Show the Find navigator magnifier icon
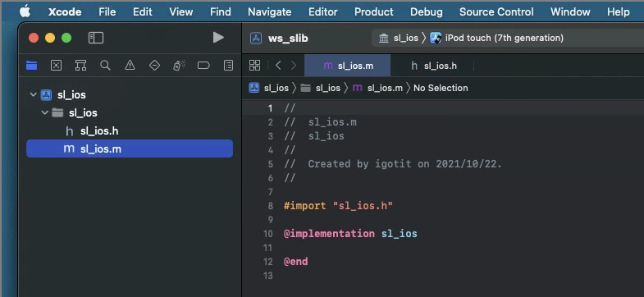 pyautogui.click(x=105, y=65)
